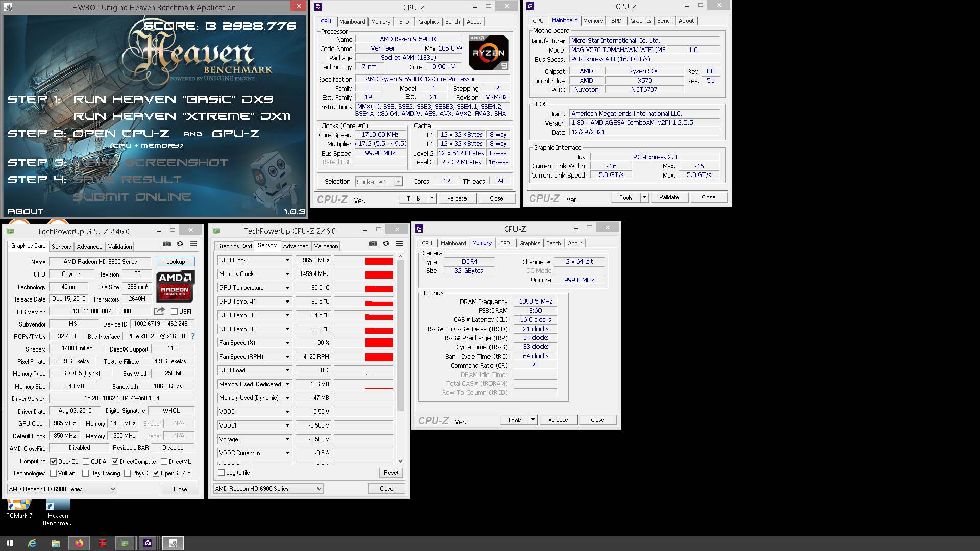The height and width of the screenshot is (551, 980).
Task: Click the Memory Used (Dedicated) graph
Action: [x=363, y=384]
